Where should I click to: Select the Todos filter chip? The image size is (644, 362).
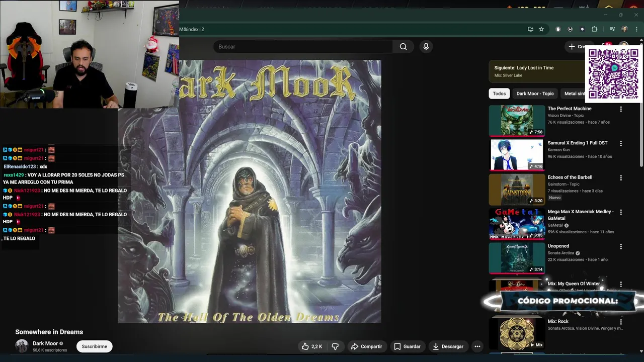coord(499,94)
